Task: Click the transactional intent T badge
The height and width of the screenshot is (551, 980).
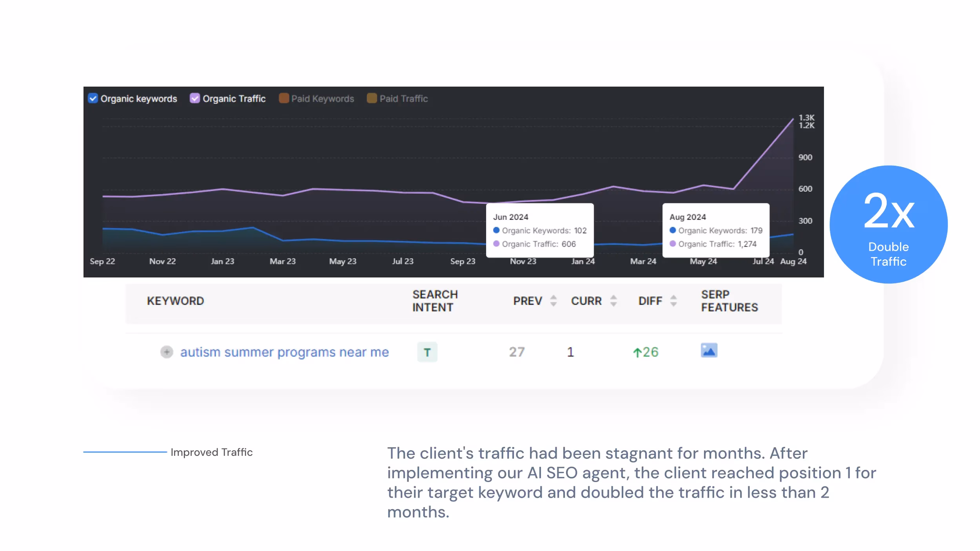Action: (x=427, y=352)
